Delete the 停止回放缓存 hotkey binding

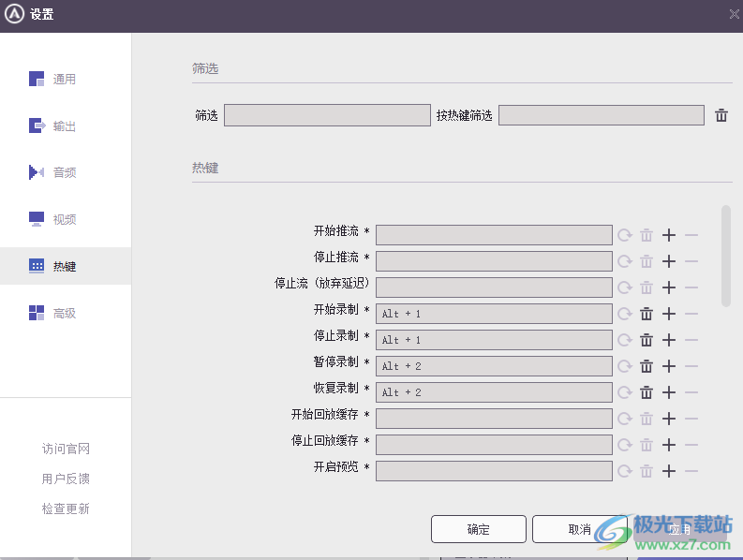click(x=646, y=445)
